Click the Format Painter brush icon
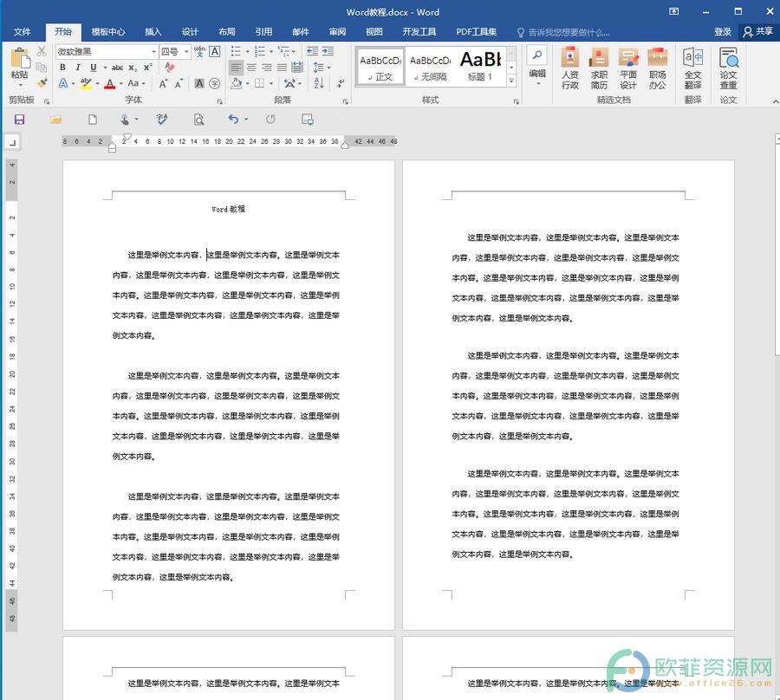 [42, 83]
